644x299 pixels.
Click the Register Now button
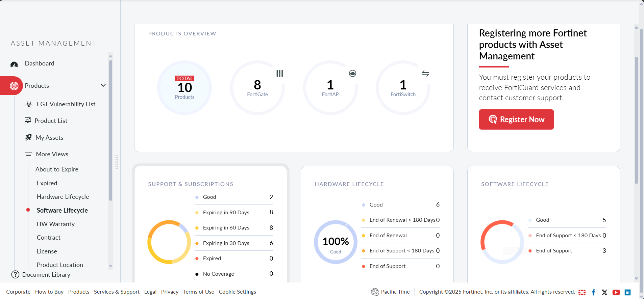click(516, 119)
